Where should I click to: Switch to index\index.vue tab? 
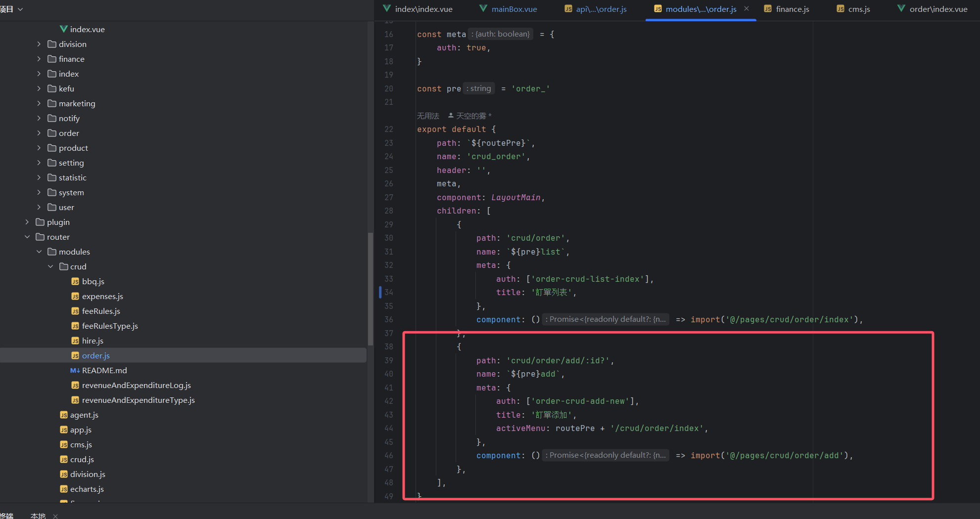418,9
